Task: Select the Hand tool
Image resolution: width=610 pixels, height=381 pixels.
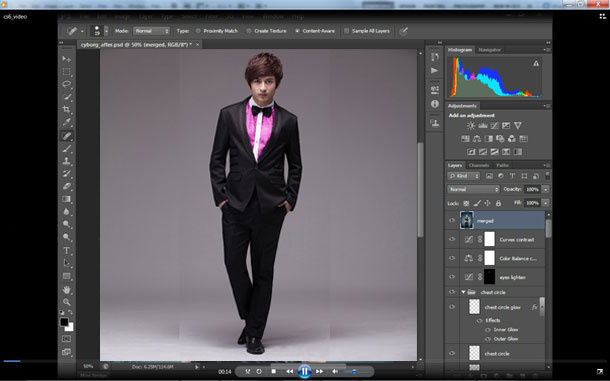Action: (x=67, y=290)
